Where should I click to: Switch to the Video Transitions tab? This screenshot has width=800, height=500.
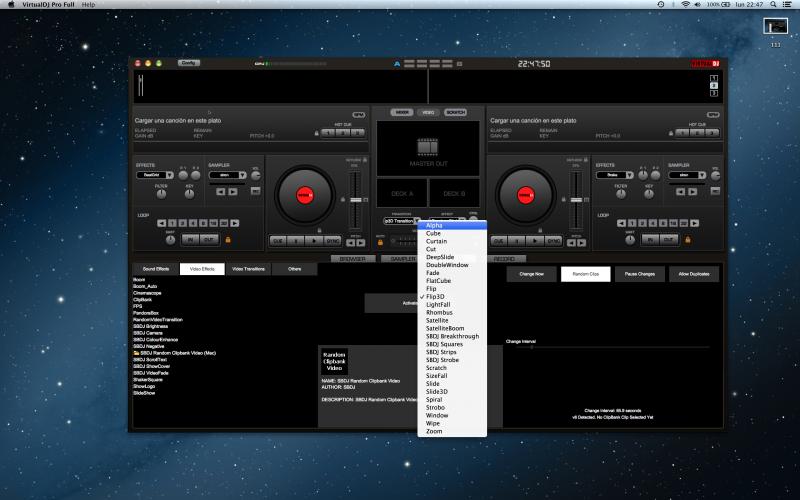pos(248,269)
